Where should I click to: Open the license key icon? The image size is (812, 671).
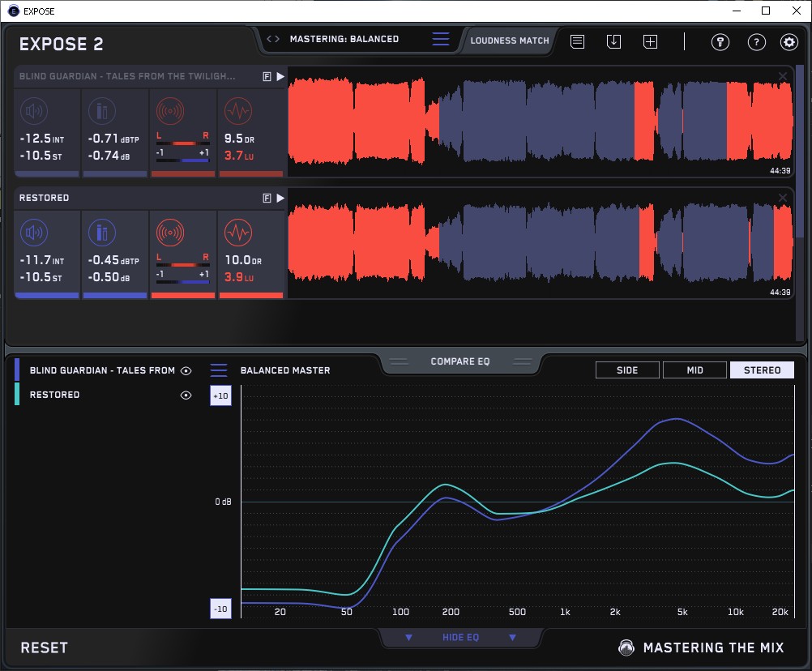click(720, 42)
